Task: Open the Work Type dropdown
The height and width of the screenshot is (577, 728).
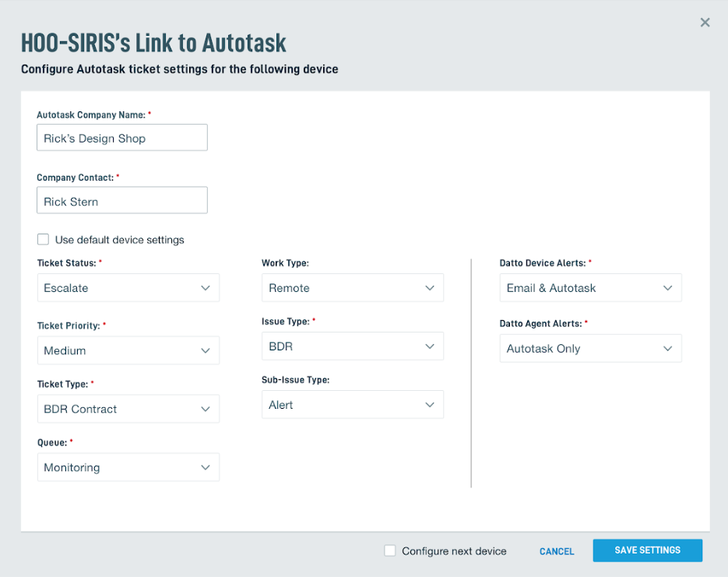Action: (x=352, y=288)
